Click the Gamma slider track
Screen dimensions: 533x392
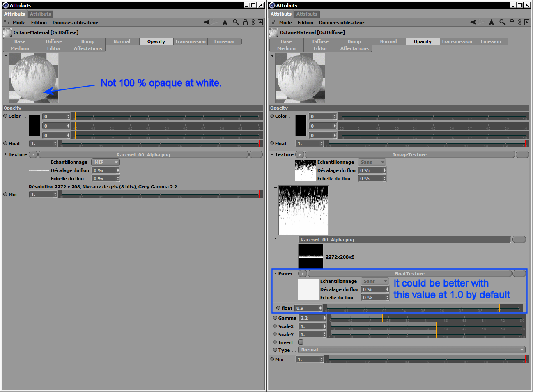pos(427,318)
